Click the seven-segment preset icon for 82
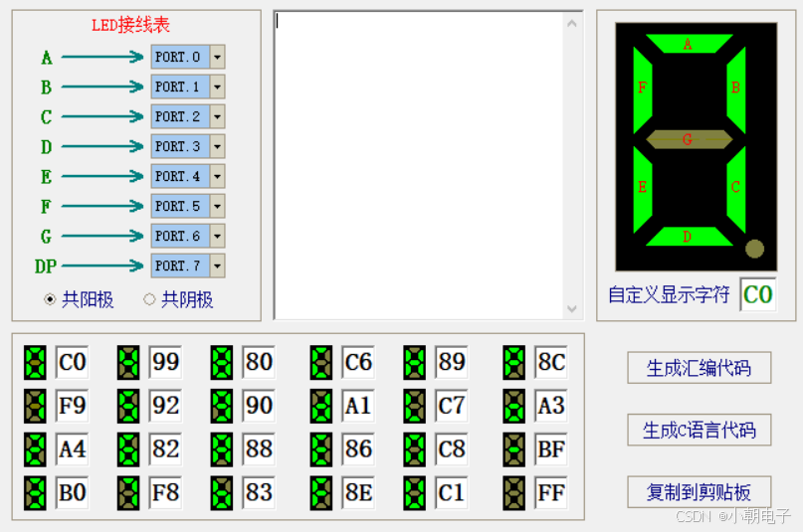The image size is (803, 532). click(128, 449)
